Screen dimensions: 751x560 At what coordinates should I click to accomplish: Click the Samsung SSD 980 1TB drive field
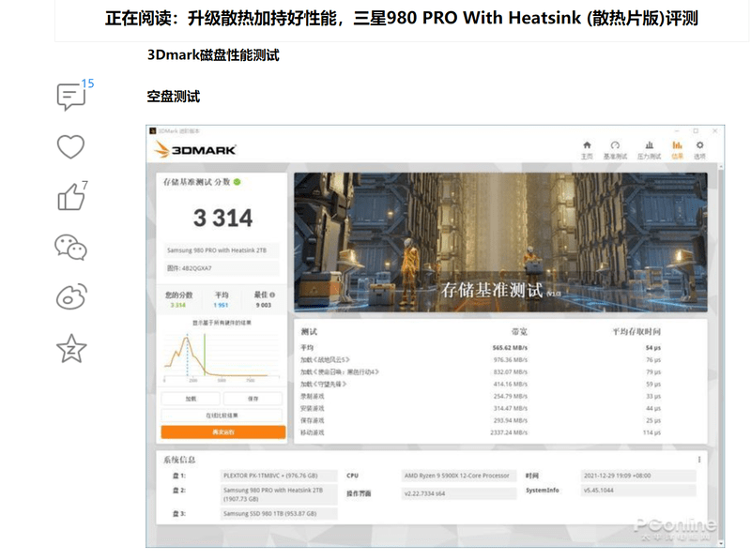pos(279,514)
